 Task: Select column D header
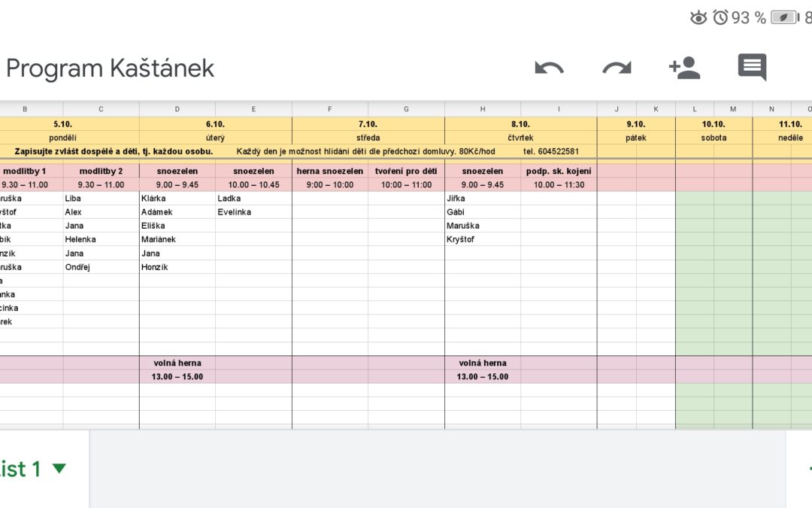point(177,109)
